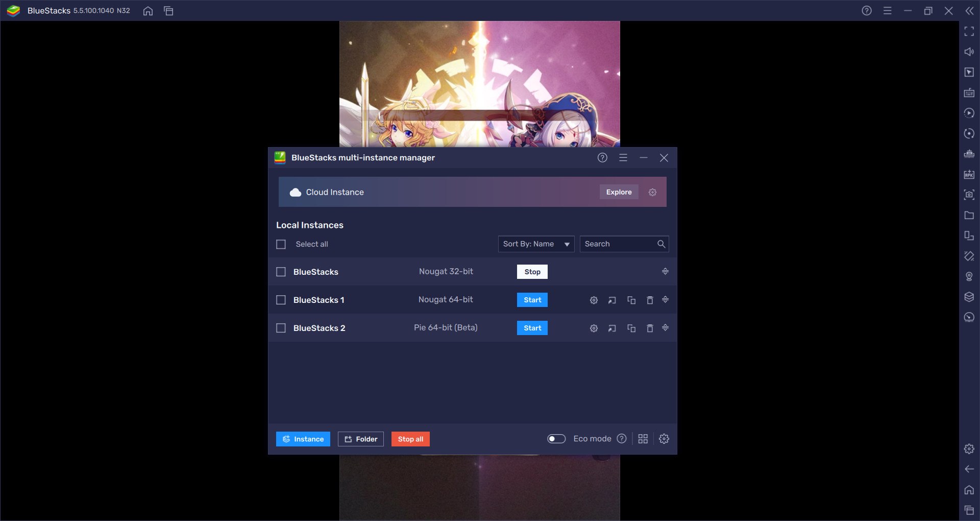Create desktop shortcut for BlueStacks 2

point(612,328)
